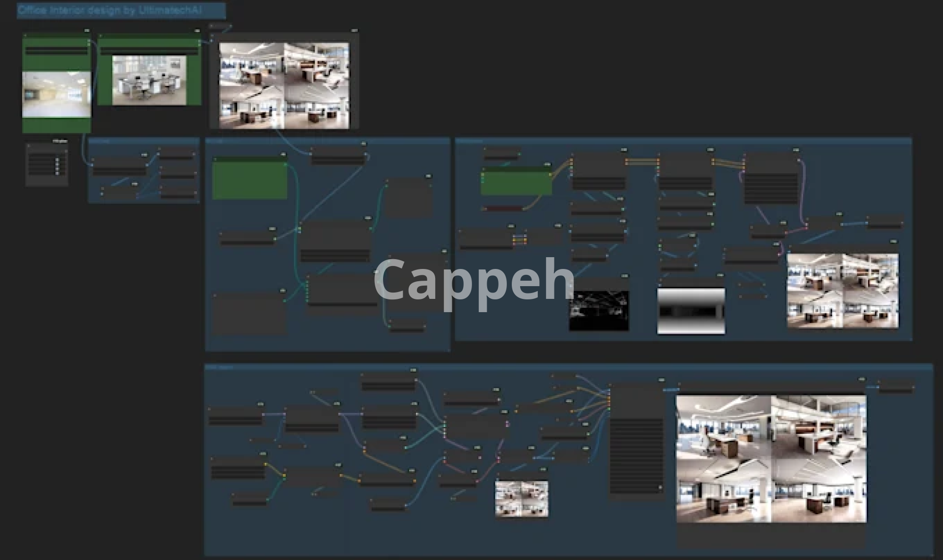This screenshot has height=560, width=943.
Task: Click the small collapsed node above top preview
Action: point(220,26)
